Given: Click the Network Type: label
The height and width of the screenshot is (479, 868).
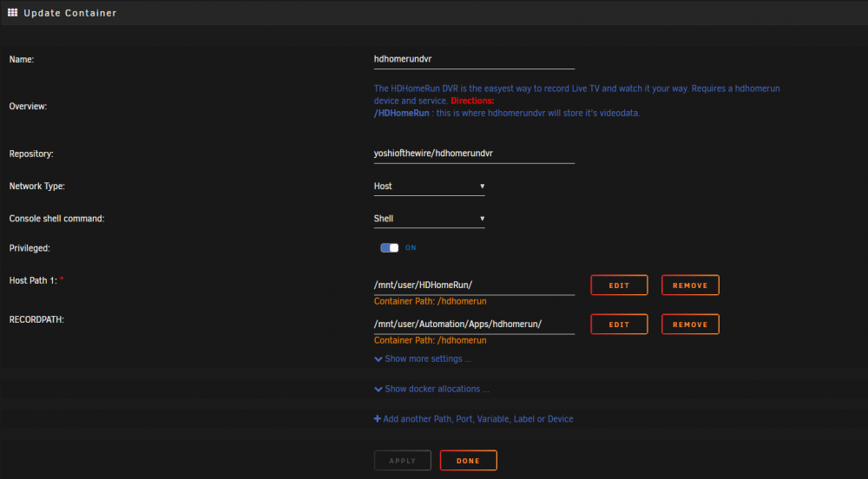Looking at the screenshot, I should pyautogui.click(x=36, y=187).
